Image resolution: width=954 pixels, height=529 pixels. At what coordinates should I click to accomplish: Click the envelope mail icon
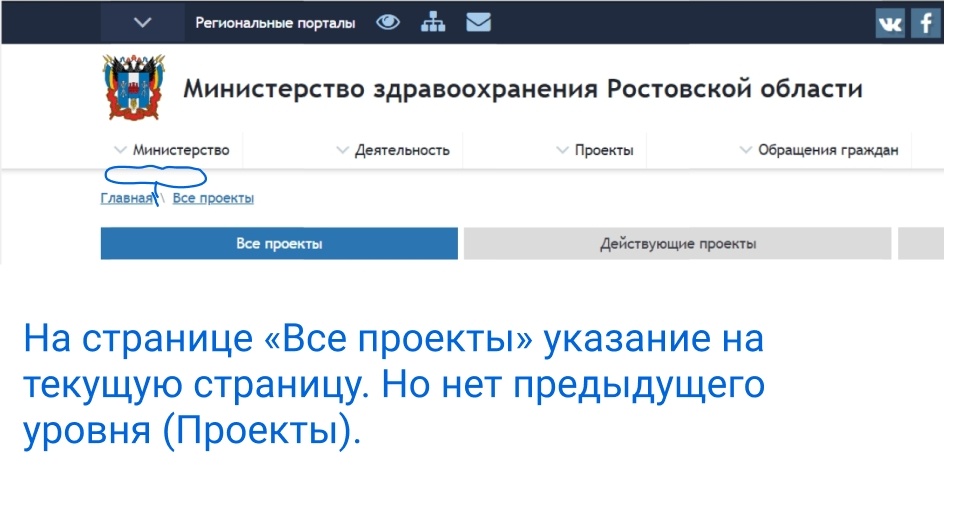[479, 22]
